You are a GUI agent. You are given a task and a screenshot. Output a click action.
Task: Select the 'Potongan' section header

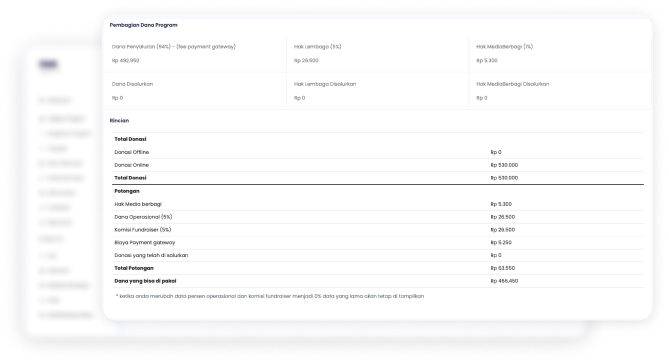pyautogui.click(x=127, y=191)
